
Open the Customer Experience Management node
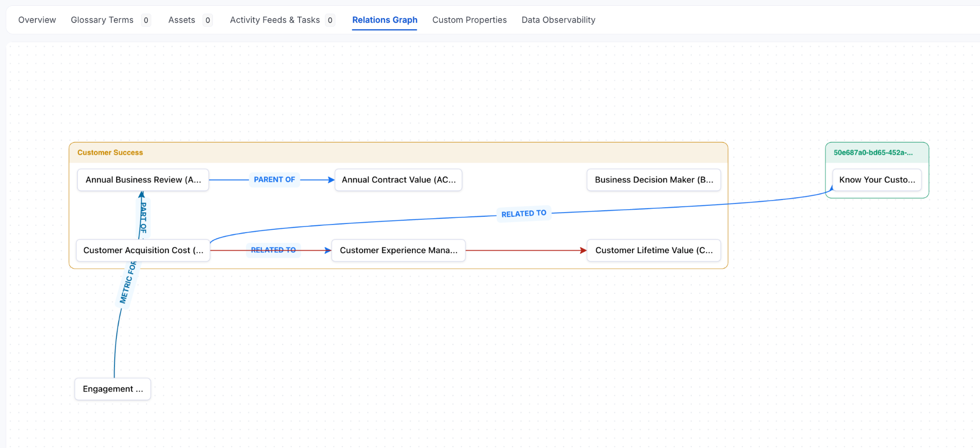398,250
